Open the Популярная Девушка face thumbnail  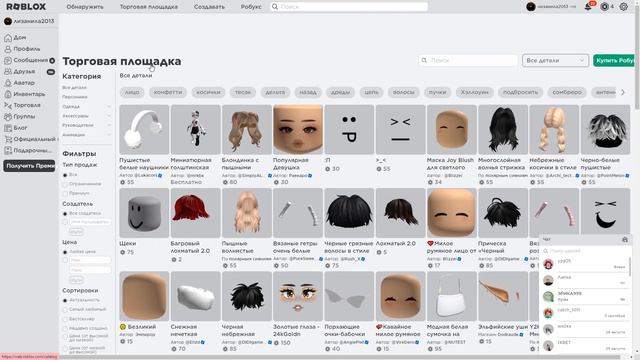[x=298, y=129]
